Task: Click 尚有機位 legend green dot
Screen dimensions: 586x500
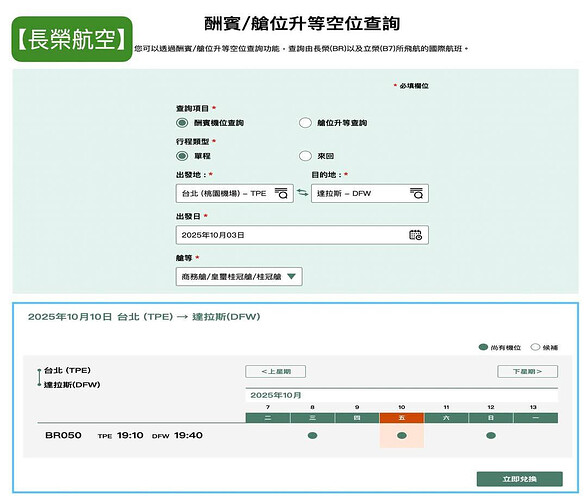Action: coord(483,347)
